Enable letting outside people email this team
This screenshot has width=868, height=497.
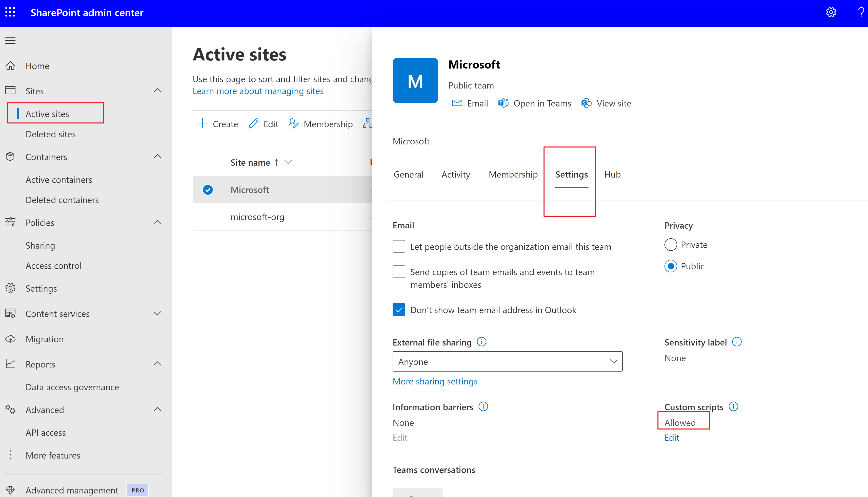click(x=399, y=246)
